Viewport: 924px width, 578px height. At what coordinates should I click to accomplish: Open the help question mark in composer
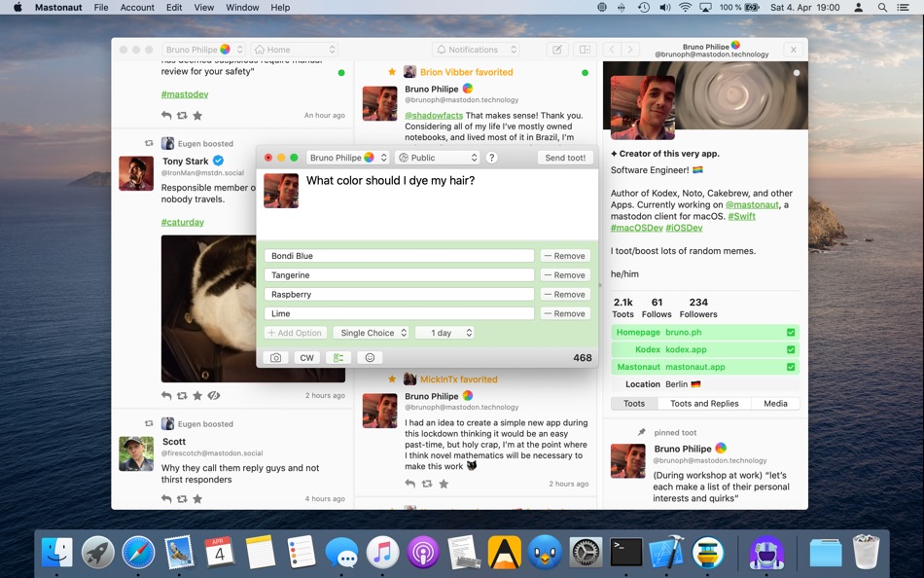click(x=491, y=158)
